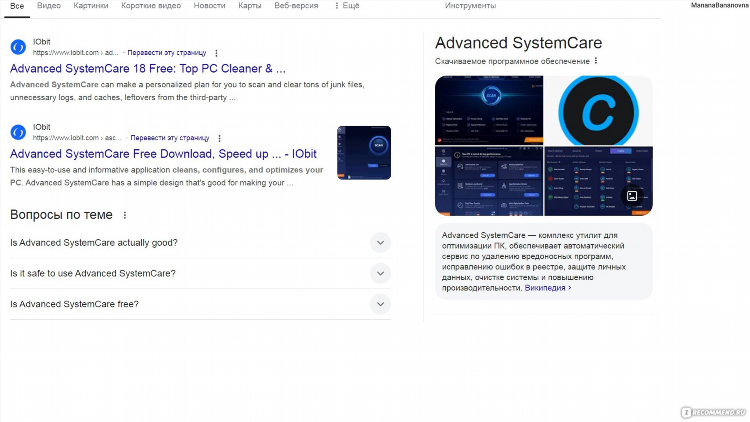The height and width of the screenshot is (422, 750).
Task: Click the more images icon in panel
Action: click(632, 196)
